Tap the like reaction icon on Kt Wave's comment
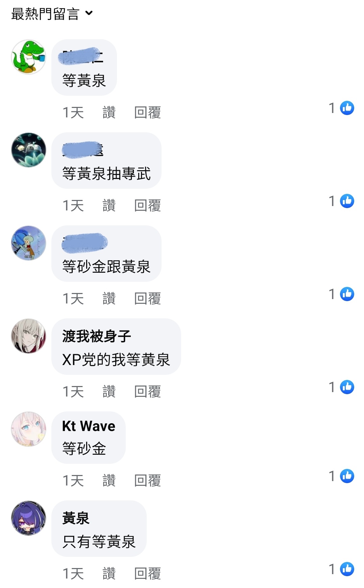 click(347, 476)
